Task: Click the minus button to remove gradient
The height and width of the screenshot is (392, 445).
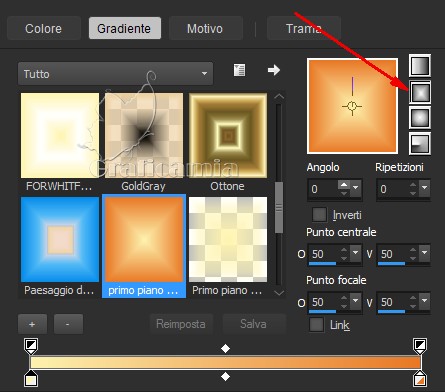Action: click(x=68, y=324)
